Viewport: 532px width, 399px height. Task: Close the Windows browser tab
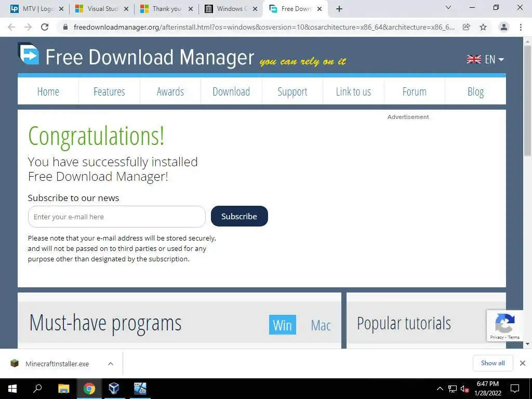(256, 9)
